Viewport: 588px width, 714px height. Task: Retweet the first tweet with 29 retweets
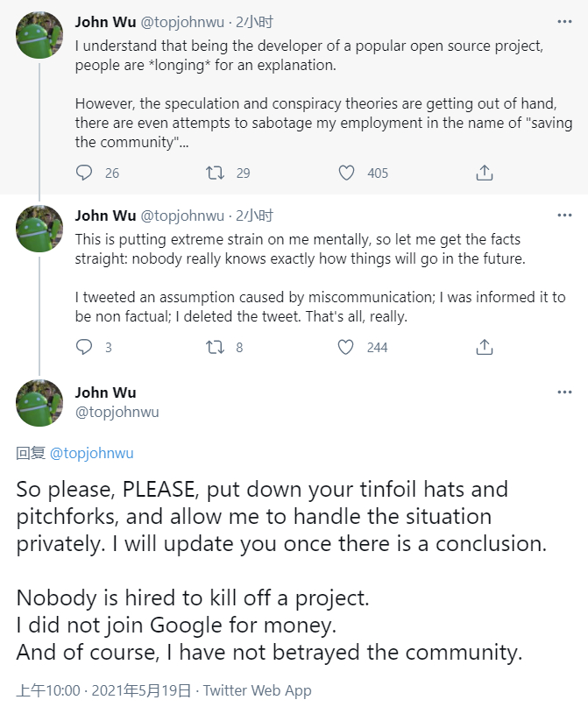tap(215, 173)
